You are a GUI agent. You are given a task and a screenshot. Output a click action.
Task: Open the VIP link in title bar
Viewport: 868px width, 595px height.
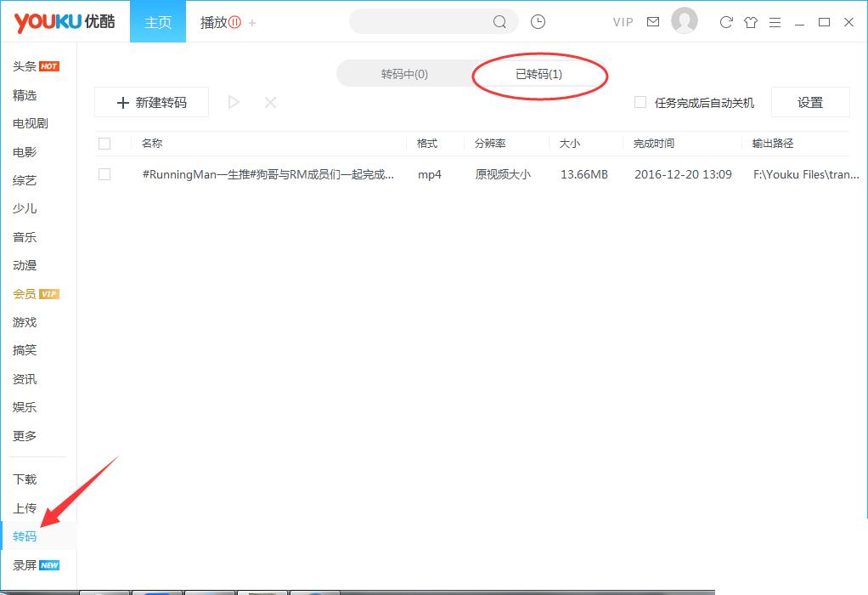point(623,22)
